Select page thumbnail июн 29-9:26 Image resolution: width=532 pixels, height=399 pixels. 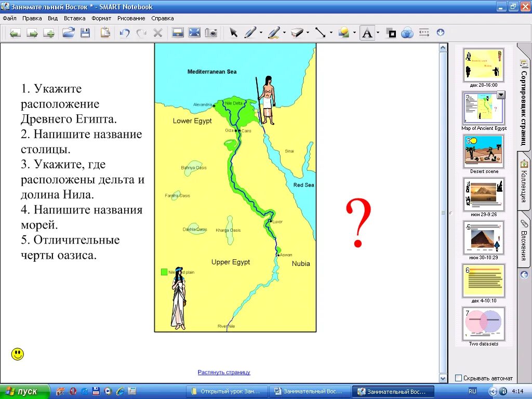click(x=484, y=194)
